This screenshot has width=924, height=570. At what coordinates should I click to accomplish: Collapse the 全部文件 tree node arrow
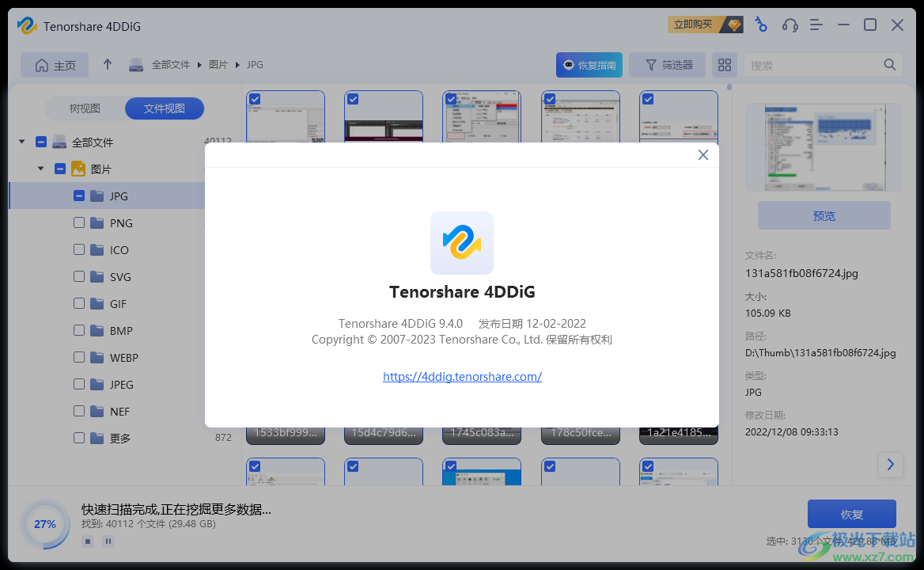point(22,142)
